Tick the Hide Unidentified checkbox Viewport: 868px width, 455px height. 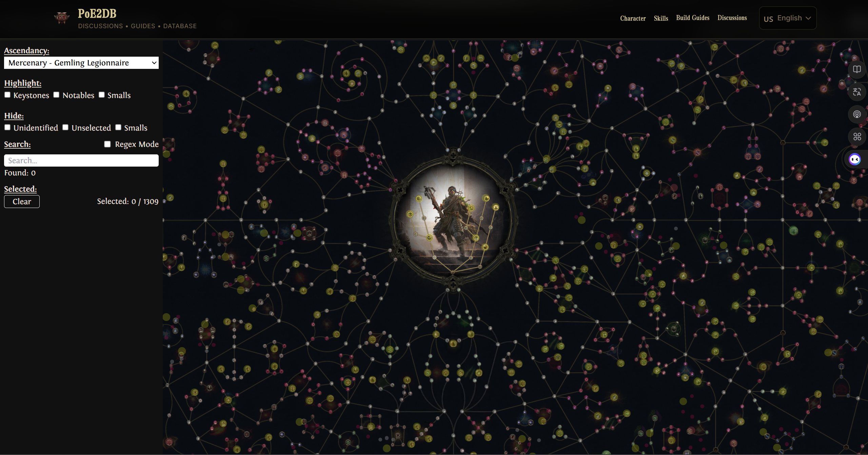pos(7,128)
